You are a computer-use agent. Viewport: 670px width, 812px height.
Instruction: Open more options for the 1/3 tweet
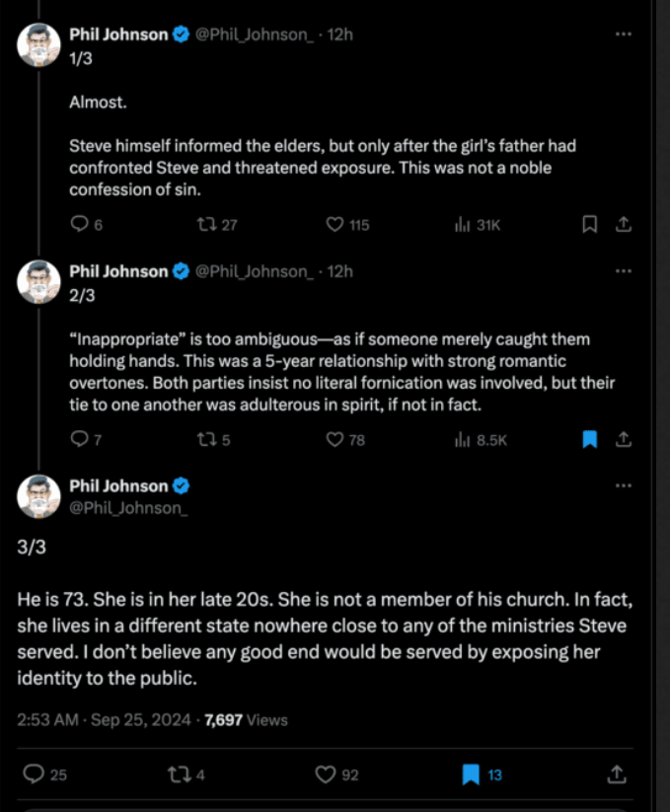coord(623,34)
